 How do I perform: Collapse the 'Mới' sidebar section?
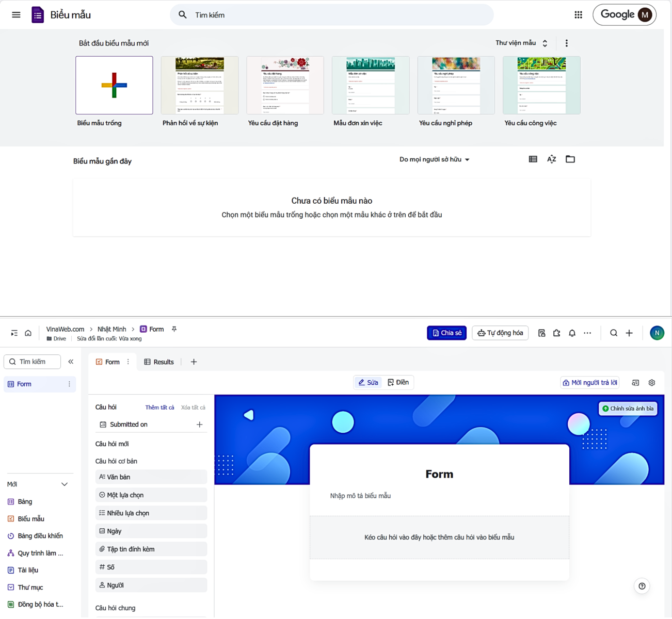[65, 484]
